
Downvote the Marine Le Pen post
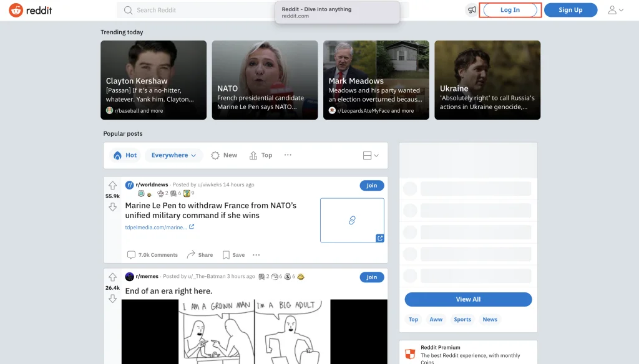112,208
